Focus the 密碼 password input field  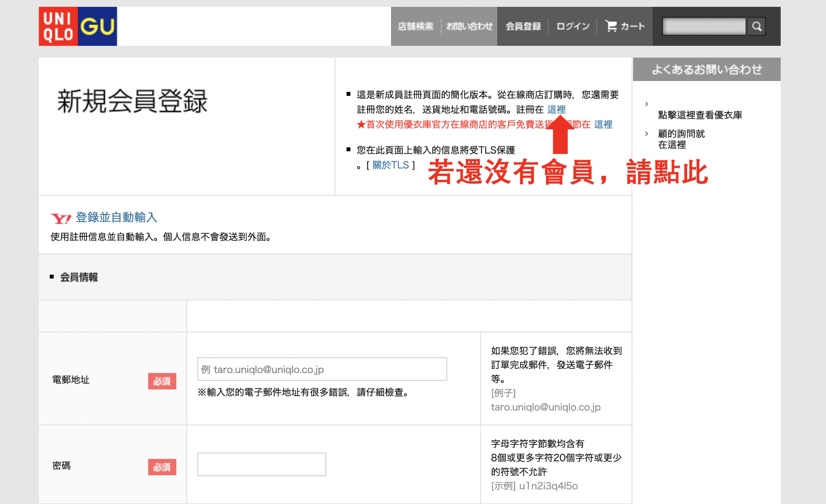tap(262, 464)
